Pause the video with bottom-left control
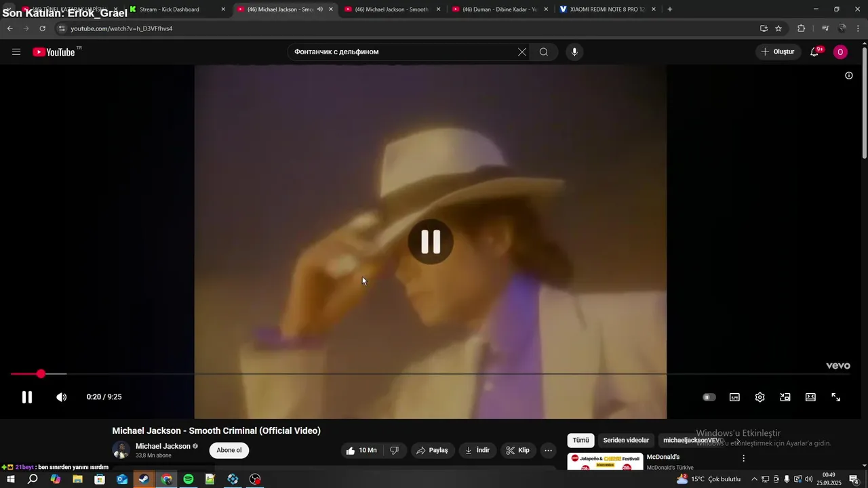Viewport: 868px width, 488px height. (27, 397)
